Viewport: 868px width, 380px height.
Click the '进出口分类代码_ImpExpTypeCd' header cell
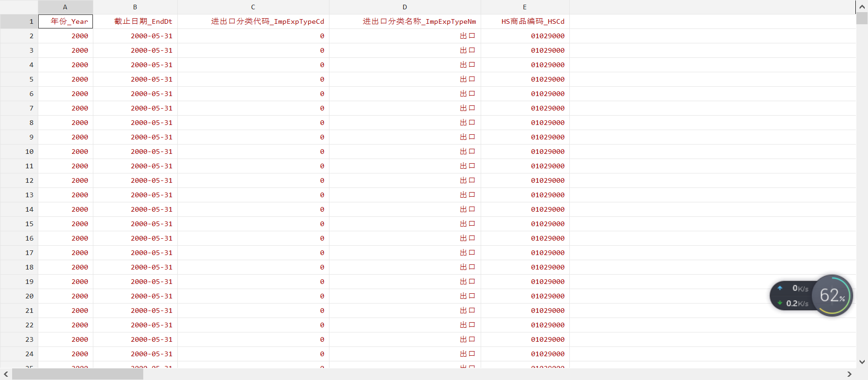(x=253, y=21)
